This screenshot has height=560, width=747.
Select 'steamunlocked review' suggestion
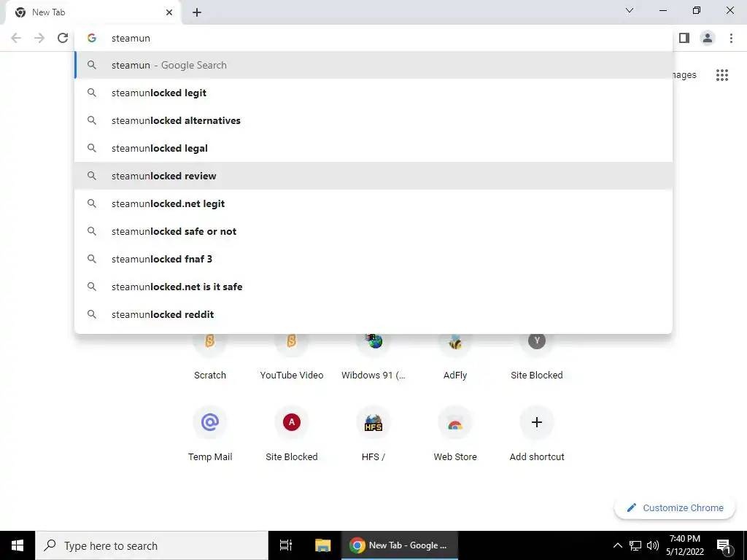[373, 176]
